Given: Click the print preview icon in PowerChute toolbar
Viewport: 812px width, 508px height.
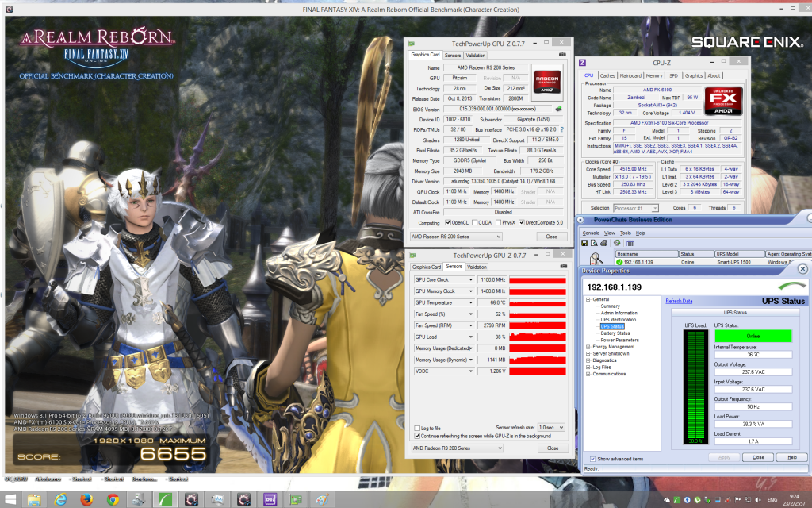Looking at the screenshot, I should (x=594, y=243).
